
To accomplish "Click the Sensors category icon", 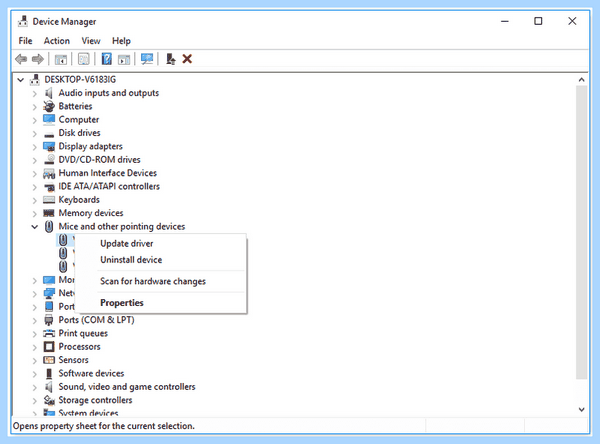I will 49,360.
